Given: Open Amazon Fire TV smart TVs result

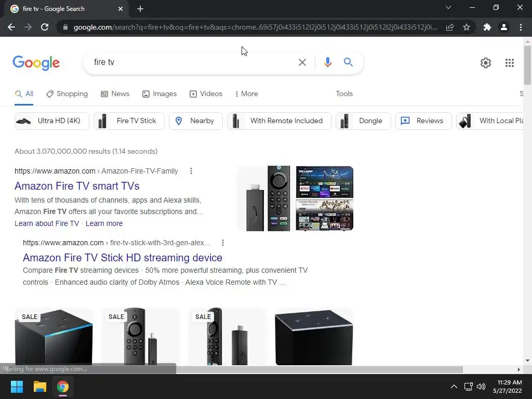Looking at the screenshot, I should [77, 186].
